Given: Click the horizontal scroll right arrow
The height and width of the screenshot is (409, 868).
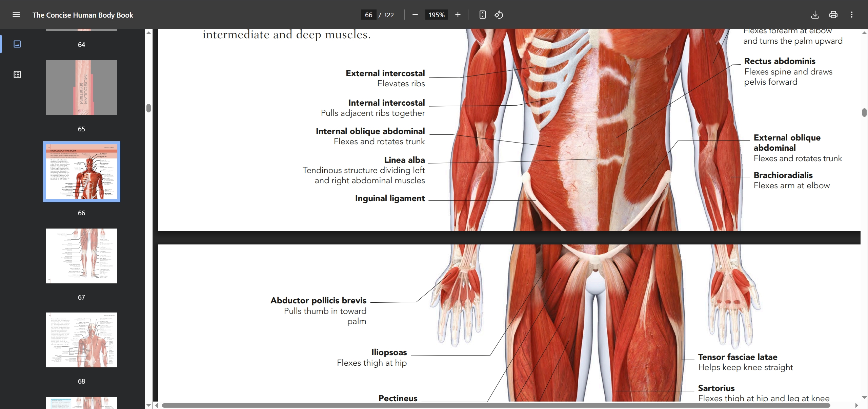Looking at the screenshot, I should click(x=856, y=405).
